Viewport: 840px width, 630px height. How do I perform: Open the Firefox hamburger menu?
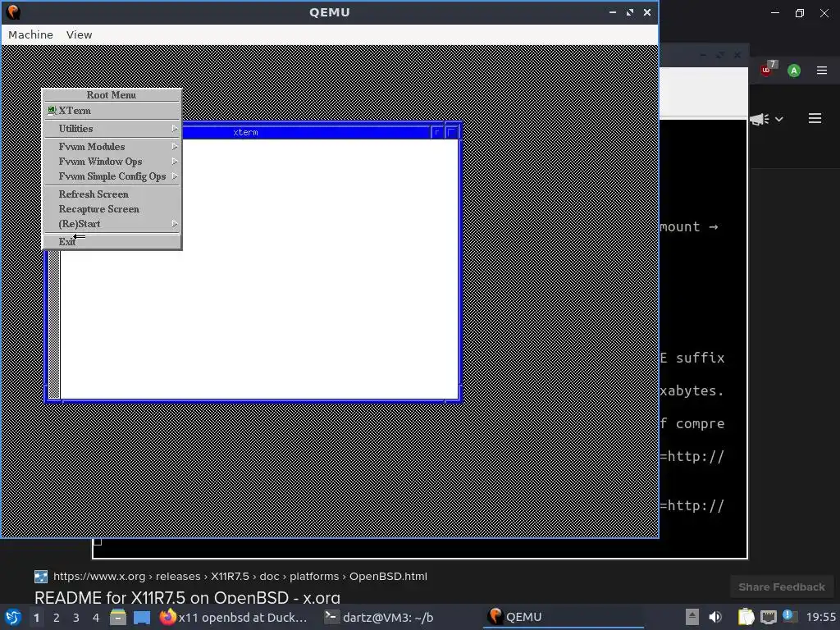pos(822,71)
